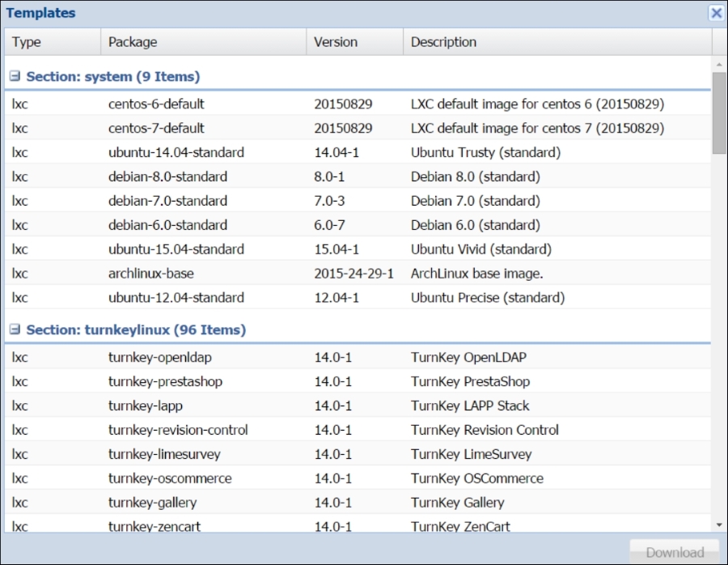Screen dimensions: 728x565
Task: Click lxc type in turnkey-lapp row
Action: pos(20,406)
